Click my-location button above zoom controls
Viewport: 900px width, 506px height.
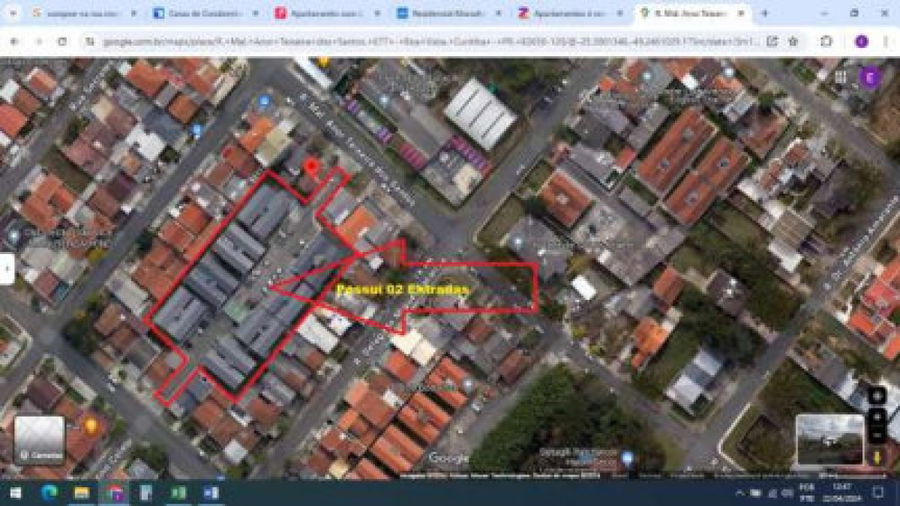(877, 395)
